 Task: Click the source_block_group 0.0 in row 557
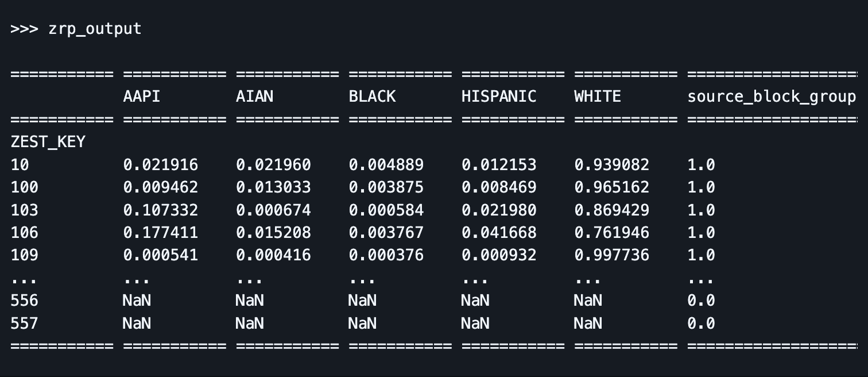click(x=701, y=324)
